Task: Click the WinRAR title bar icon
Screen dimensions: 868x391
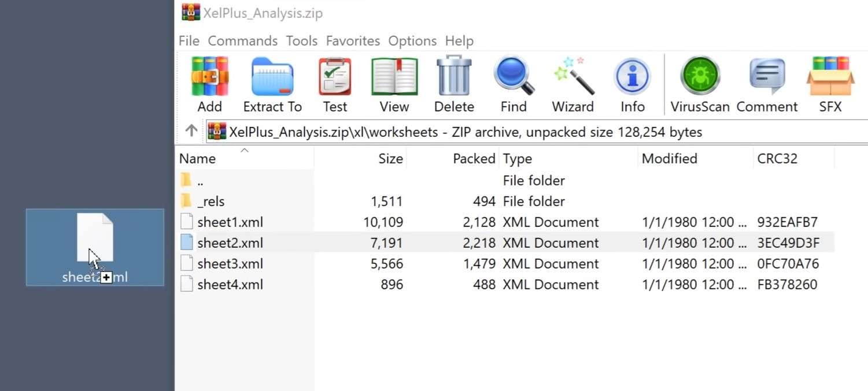Action: pos(191,12)
